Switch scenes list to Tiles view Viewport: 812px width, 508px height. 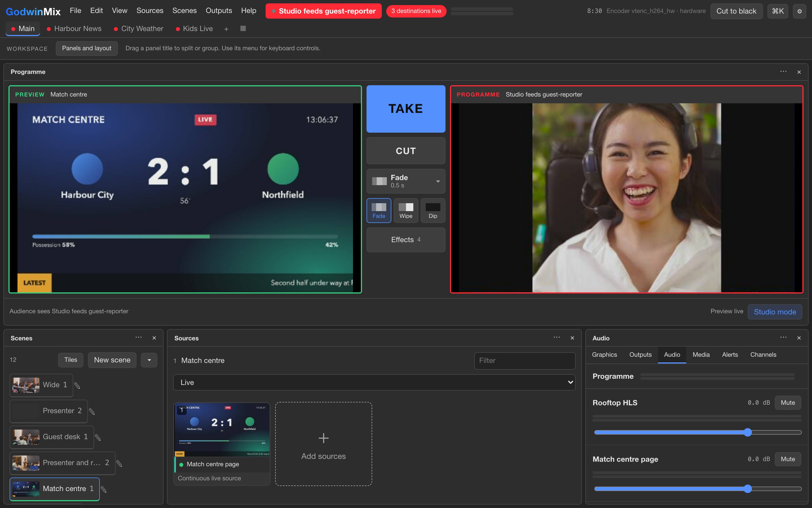coord(70,360)
